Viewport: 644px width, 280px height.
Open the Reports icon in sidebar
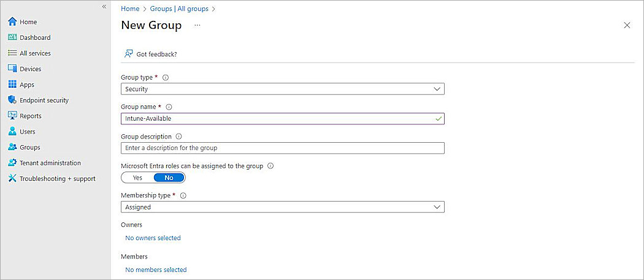12,116
